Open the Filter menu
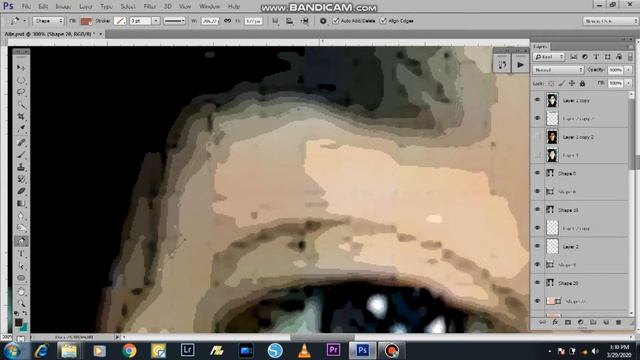640x360 pixels. point(149,7)
